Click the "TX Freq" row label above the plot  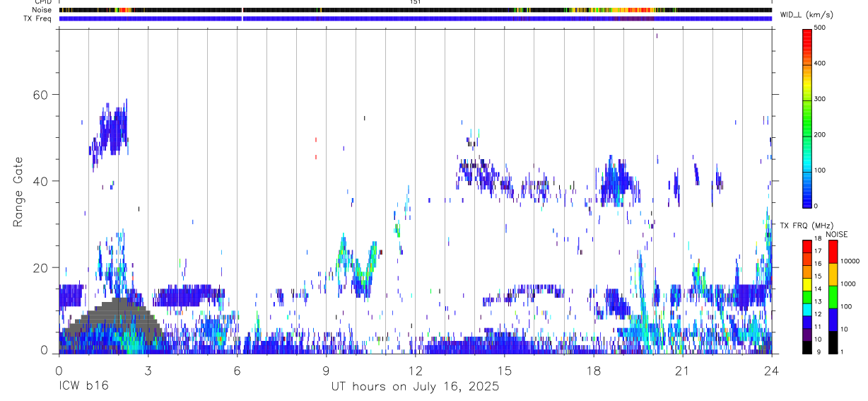click(x=39, y=18)
